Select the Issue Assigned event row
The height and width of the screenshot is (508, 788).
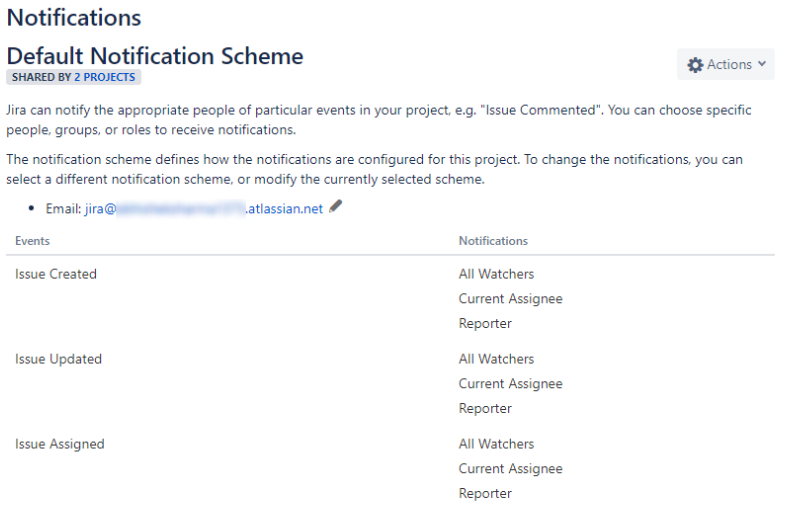coord(390,468)
